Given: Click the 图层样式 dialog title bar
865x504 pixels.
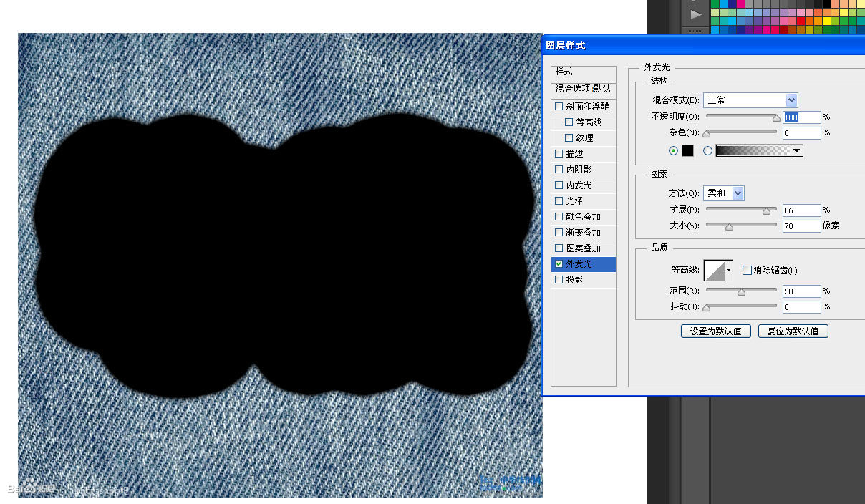Looking at the screenshot, I should [x=703, y=45].
